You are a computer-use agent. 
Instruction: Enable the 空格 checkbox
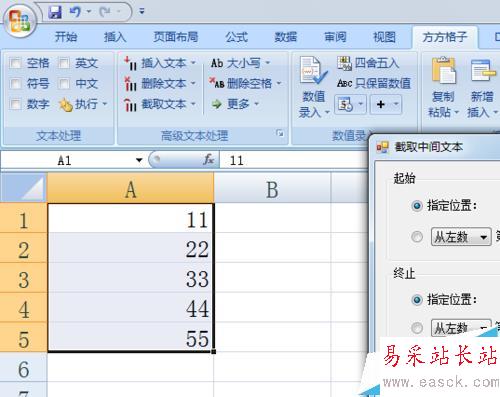[x=15, y=63]
